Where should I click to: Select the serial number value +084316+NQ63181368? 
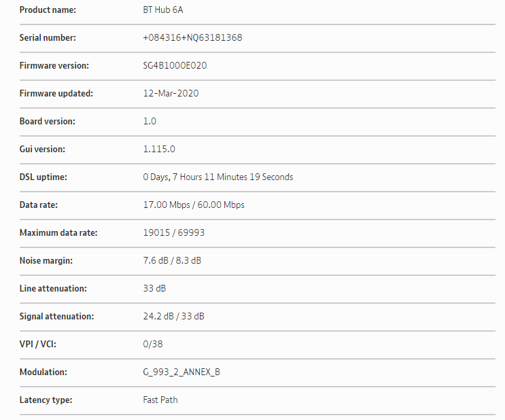coord(192,38)
